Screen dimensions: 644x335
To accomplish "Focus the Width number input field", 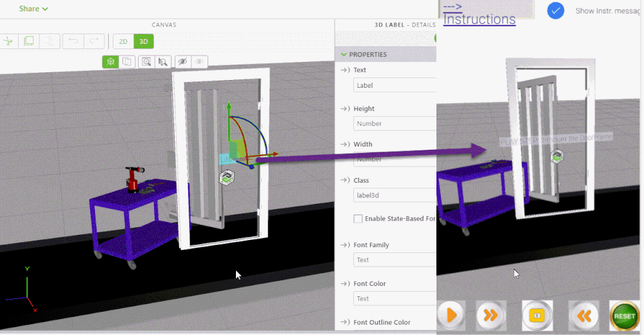I will point(395,159).
